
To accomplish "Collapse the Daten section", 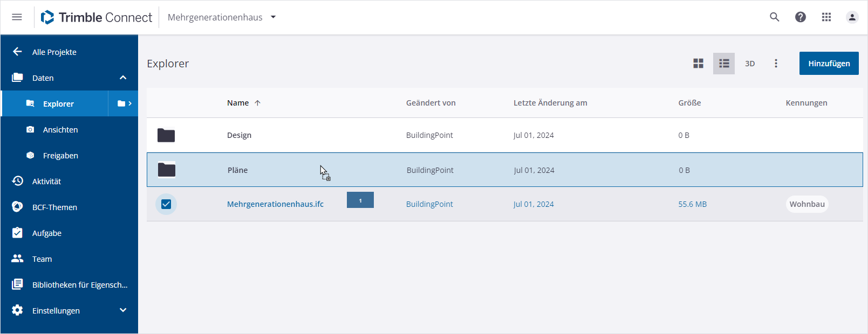I will click(x=123, y=78).
